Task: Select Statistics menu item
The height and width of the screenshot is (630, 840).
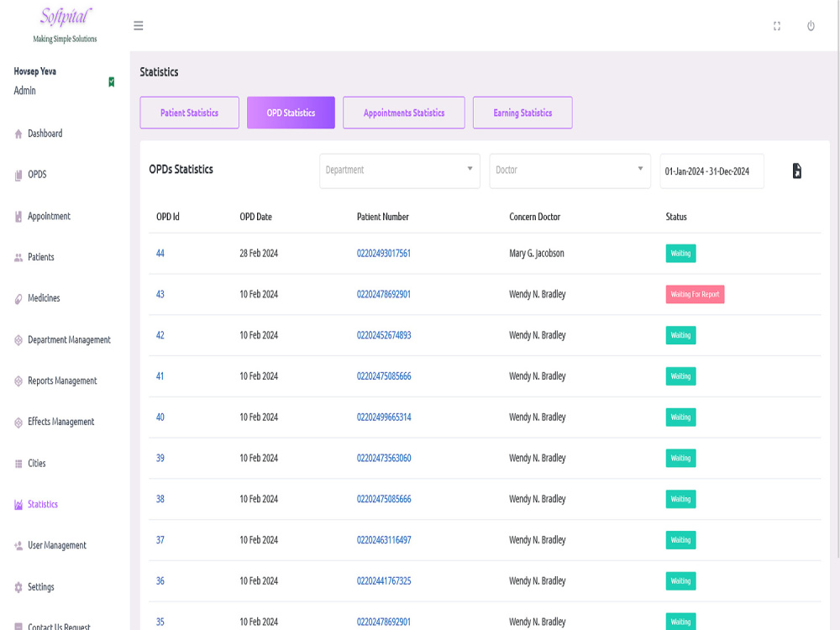Action: tap(42, 504)
